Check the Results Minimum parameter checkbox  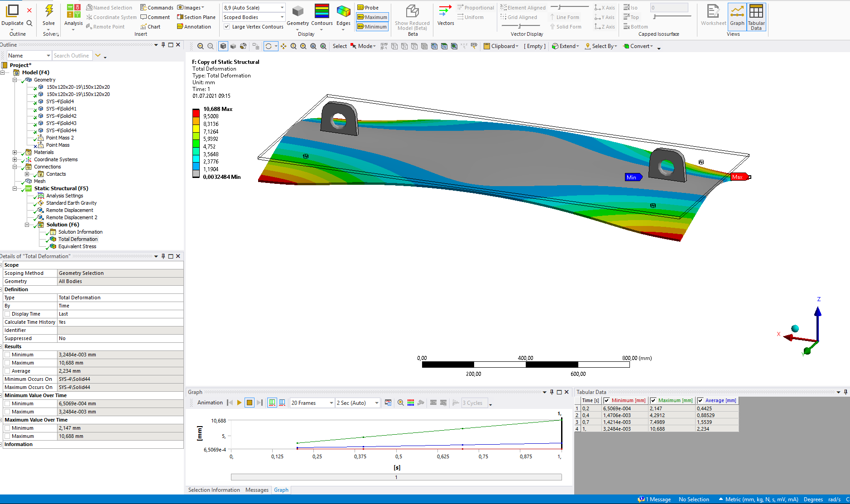(x=7, y=355)
